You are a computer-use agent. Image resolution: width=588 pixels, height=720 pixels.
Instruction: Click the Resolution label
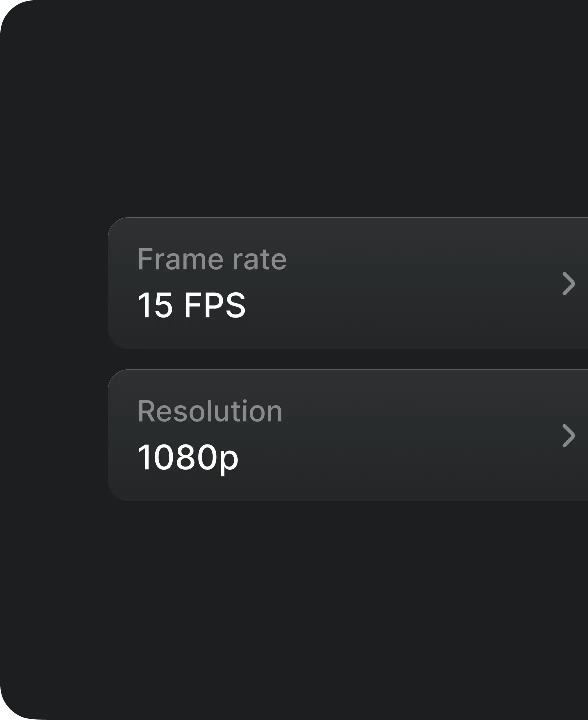[x=210, y=411]
